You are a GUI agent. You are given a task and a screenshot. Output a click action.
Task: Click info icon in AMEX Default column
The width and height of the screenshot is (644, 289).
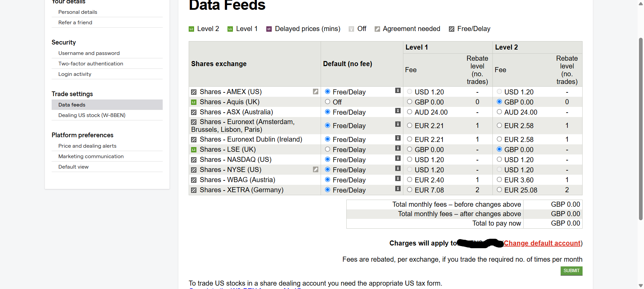point(398,90)
